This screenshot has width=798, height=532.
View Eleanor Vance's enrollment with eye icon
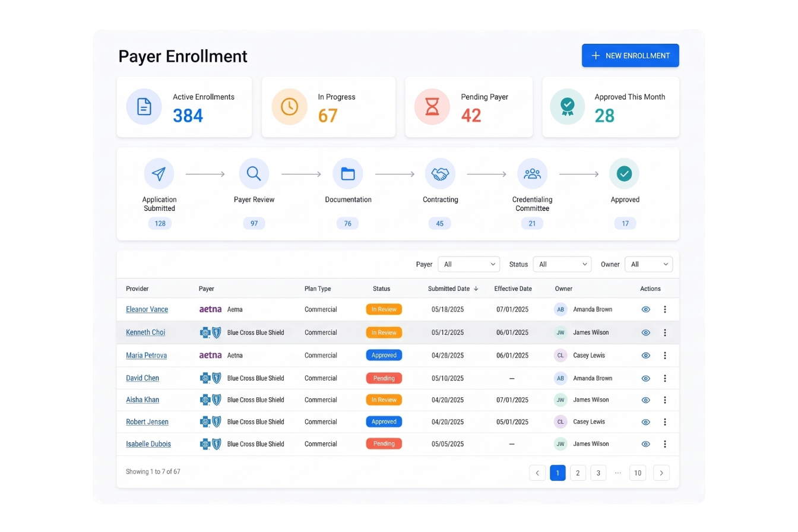(646, 309)
